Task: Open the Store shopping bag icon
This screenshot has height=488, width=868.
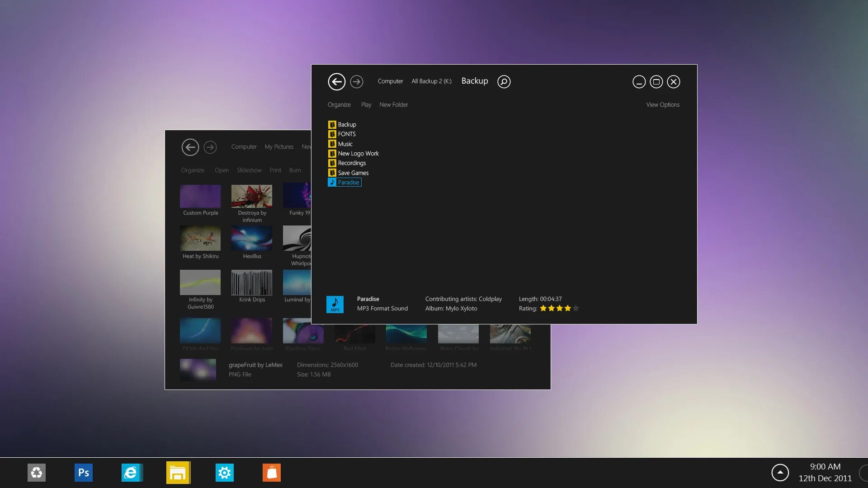Action: pos(272,473)
